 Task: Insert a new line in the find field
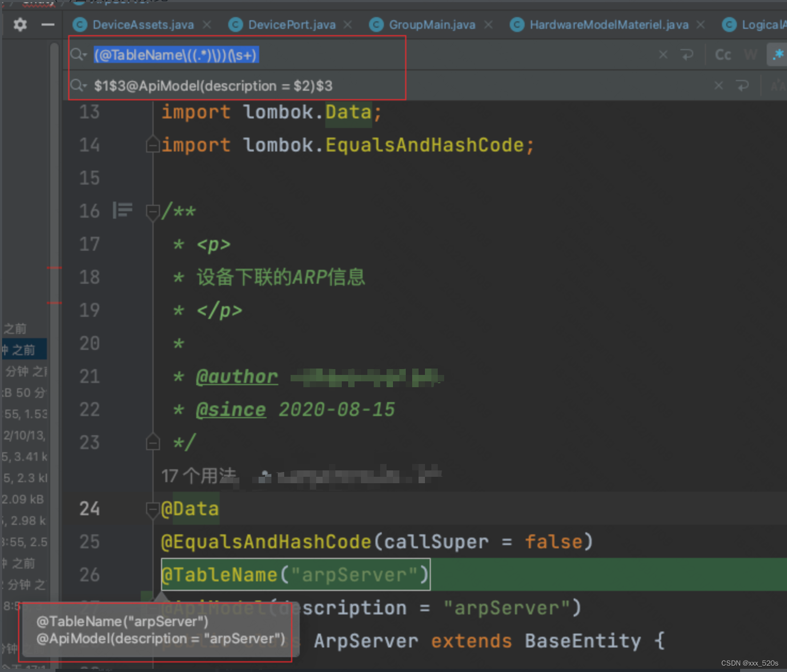pyautogui.click(x=687, y=54)
